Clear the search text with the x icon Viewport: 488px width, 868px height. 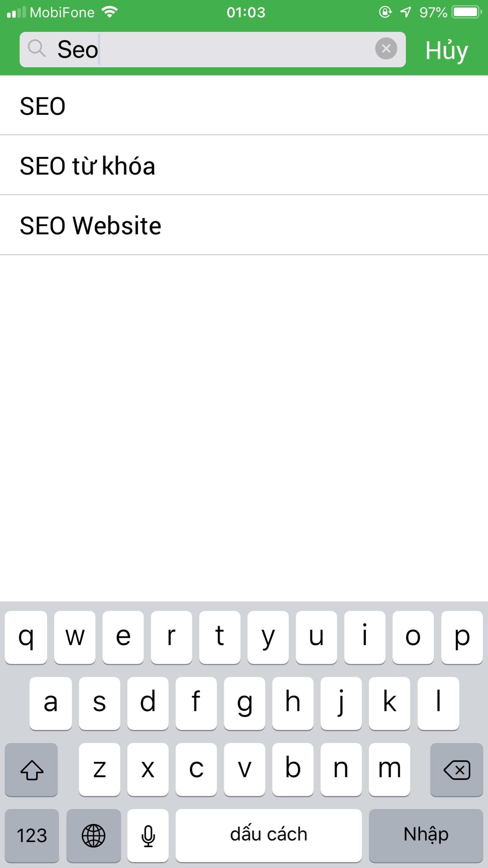click(386, 49)
